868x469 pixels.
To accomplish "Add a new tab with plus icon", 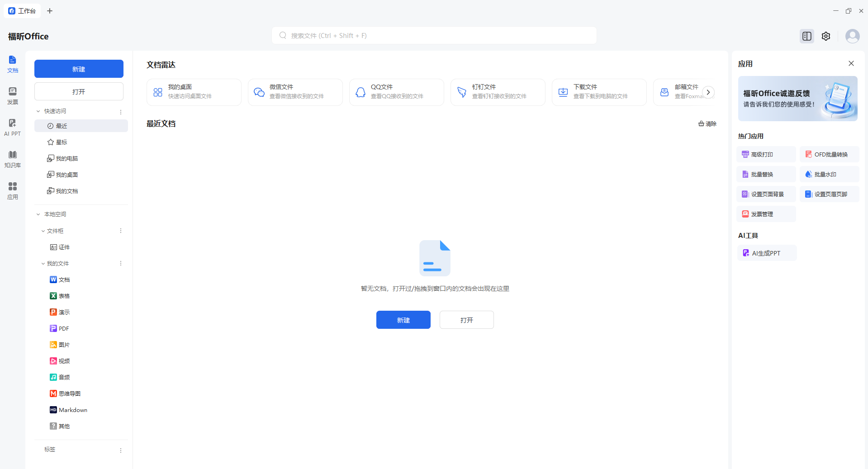I will [50, 11].
